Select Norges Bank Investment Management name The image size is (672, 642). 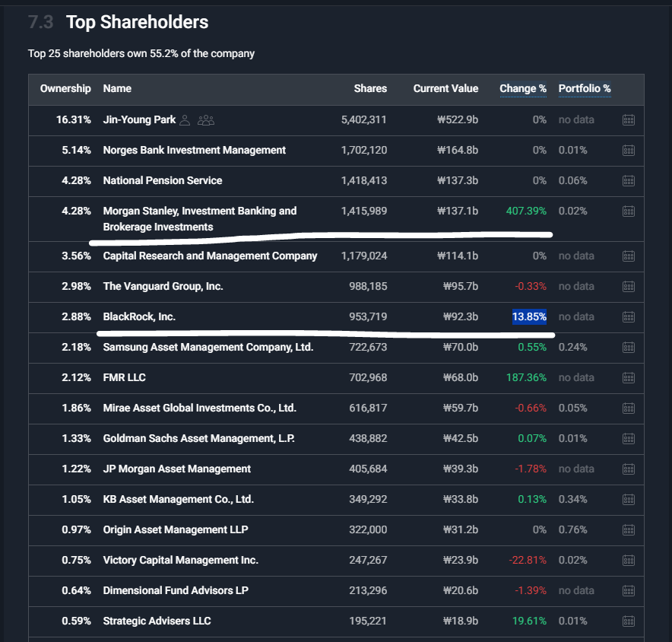(x=194, y=150)
